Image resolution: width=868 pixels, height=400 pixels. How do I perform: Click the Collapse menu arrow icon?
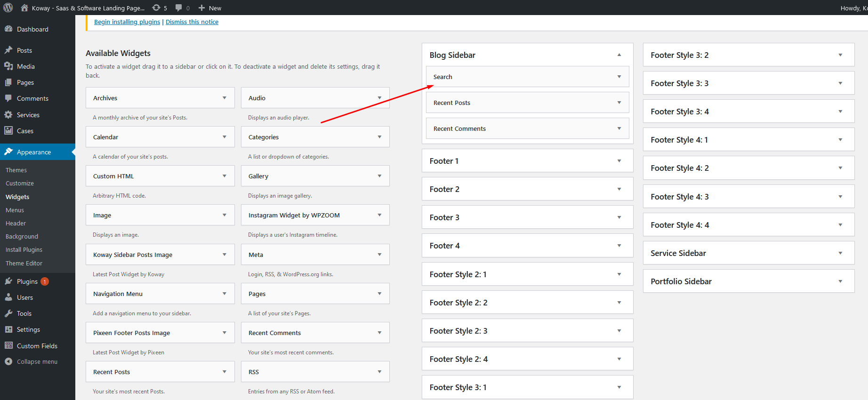point(8,361)
